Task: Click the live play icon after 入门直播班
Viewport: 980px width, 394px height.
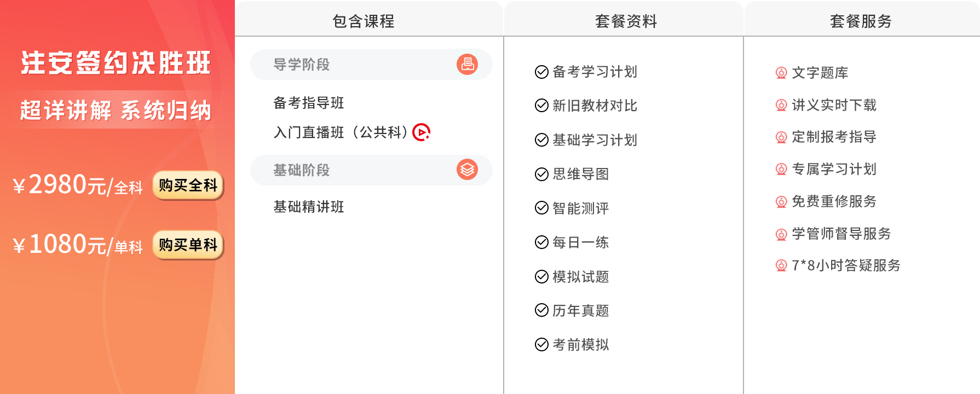Action: (x=421, y=132)
